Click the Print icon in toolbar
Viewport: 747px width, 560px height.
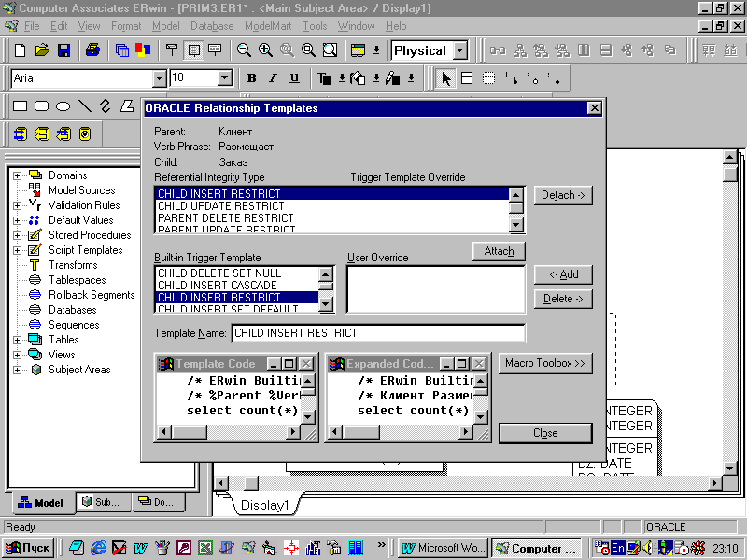tap(92, 50)
